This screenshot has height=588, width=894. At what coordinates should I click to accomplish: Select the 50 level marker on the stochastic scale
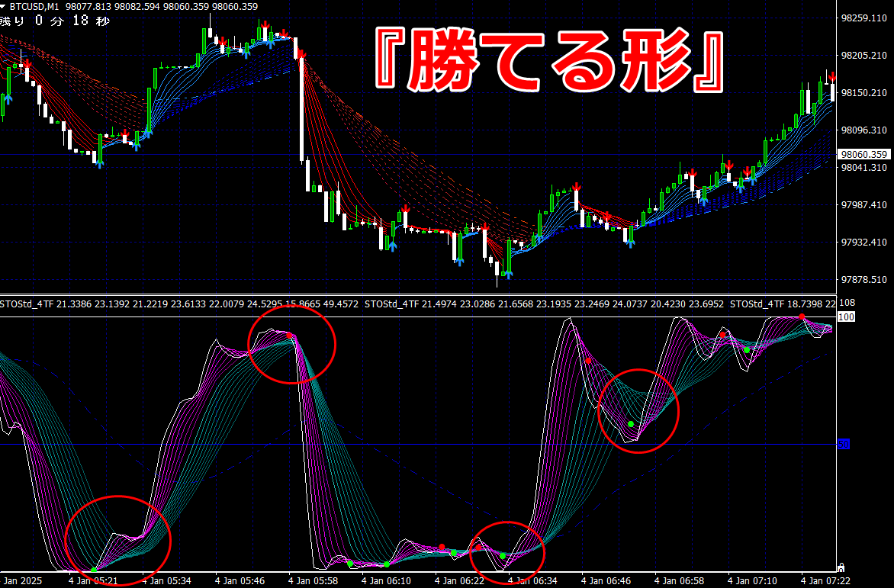tap(844, 444)
